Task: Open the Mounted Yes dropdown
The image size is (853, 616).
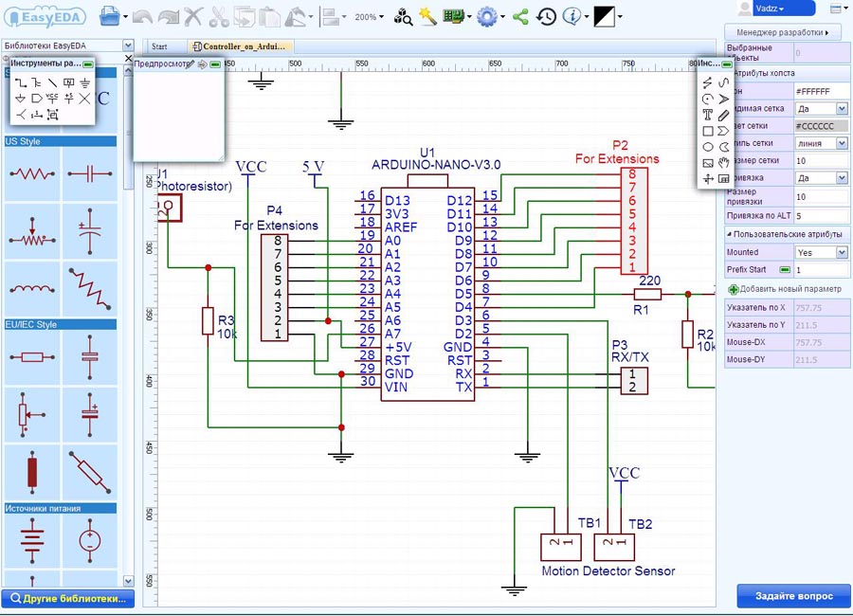Action: [x=842, y=252]
